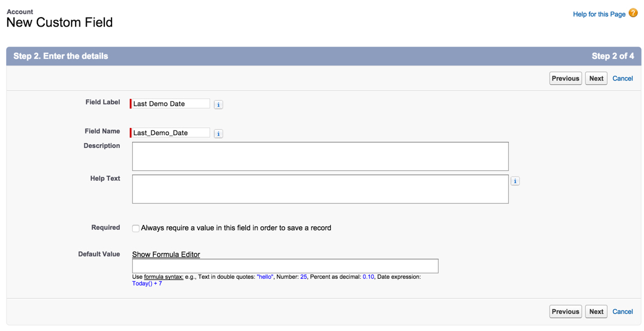Open the Help for this Page link

coord(599,14)
